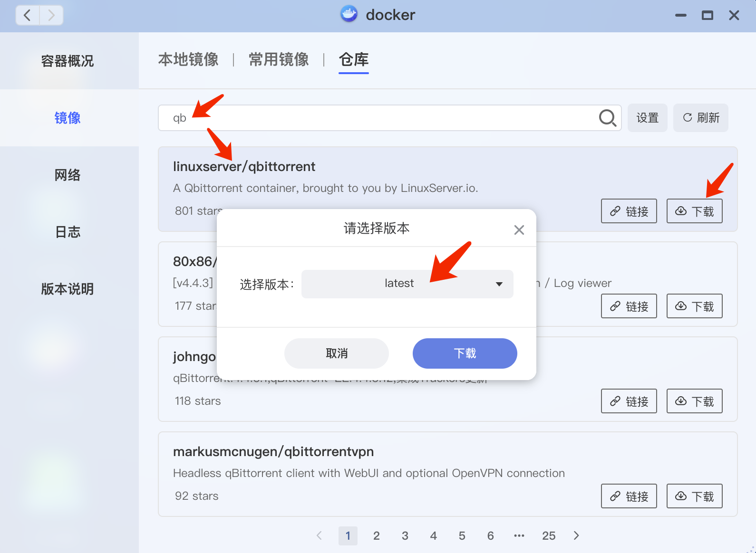756x553 pixels.
Task: Confirm with blue 下载 button in dialog
Action: (x=465, y=353)
